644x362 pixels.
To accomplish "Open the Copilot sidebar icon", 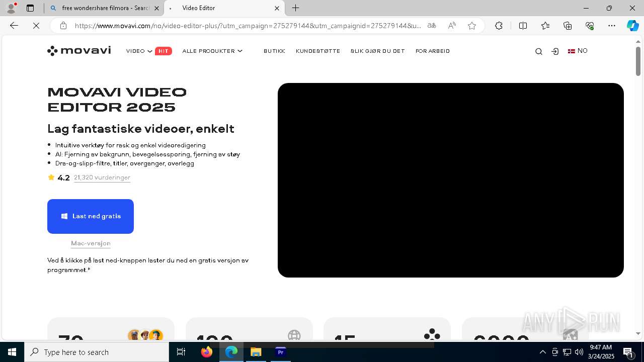I will click(632, 26).
